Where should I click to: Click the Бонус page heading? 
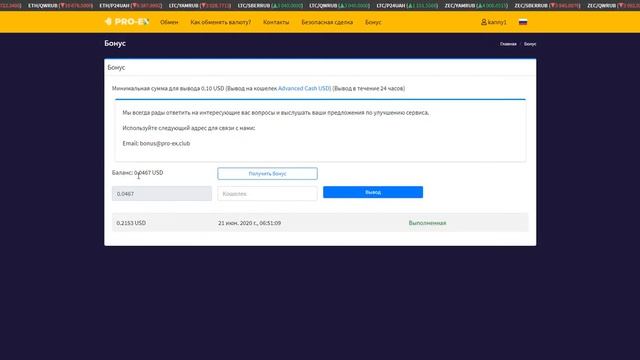[x=115, y=43]
